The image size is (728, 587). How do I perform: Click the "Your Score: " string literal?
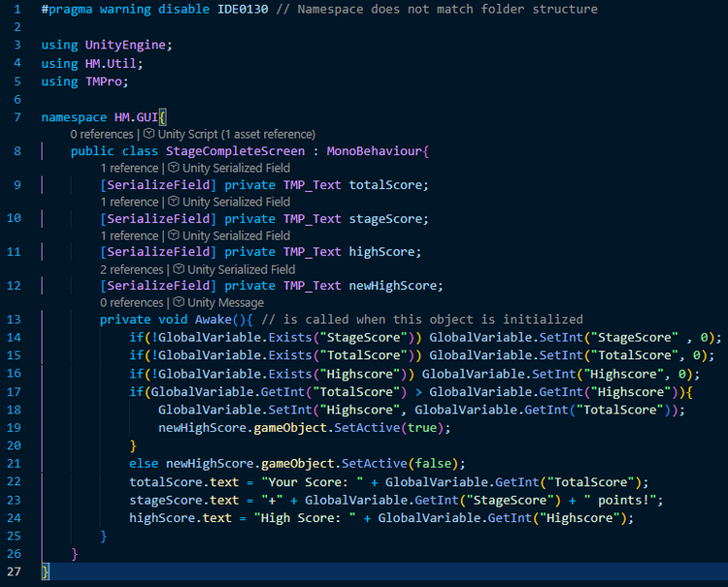312,482
